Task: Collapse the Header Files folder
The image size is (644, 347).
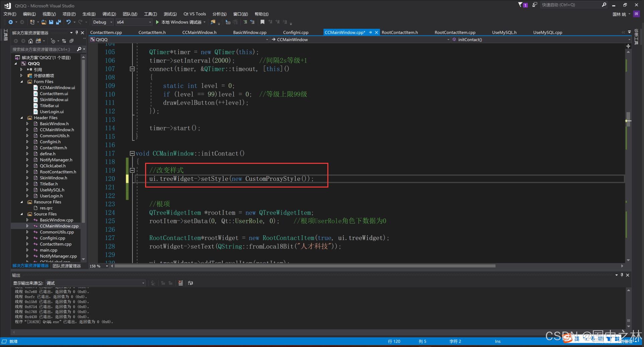Action: 22,118
